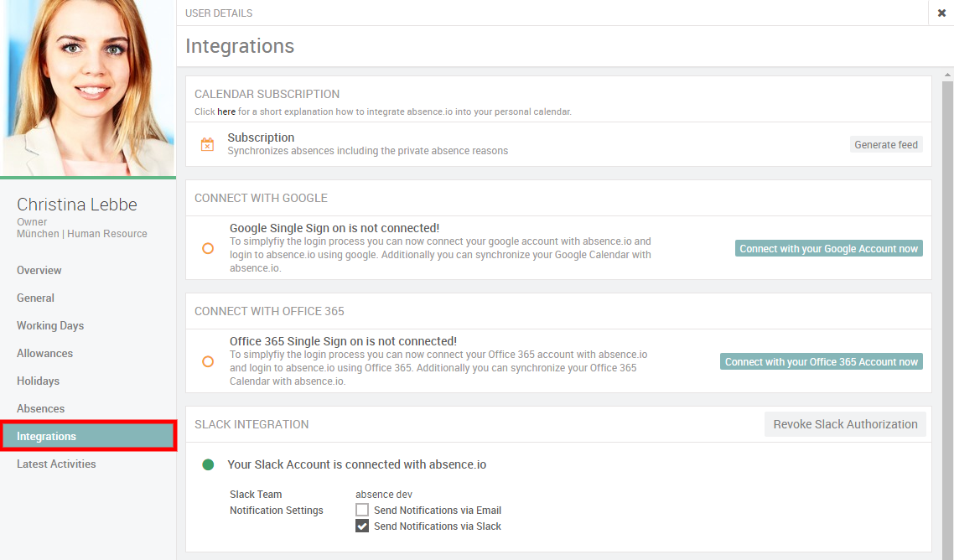Close the User Details panel
Viewport: 954px width, 560px height.
tap(941, 13)
